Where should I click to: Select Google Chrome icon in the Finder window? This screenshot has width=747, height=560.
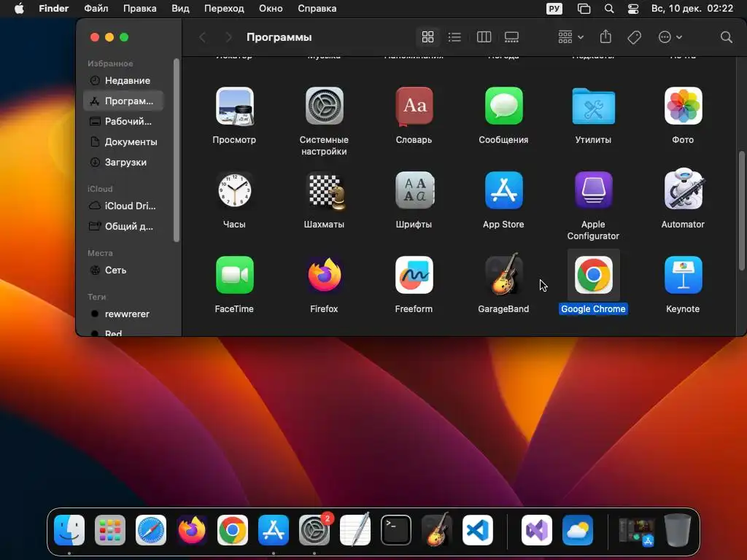click(x=593, y=275)
